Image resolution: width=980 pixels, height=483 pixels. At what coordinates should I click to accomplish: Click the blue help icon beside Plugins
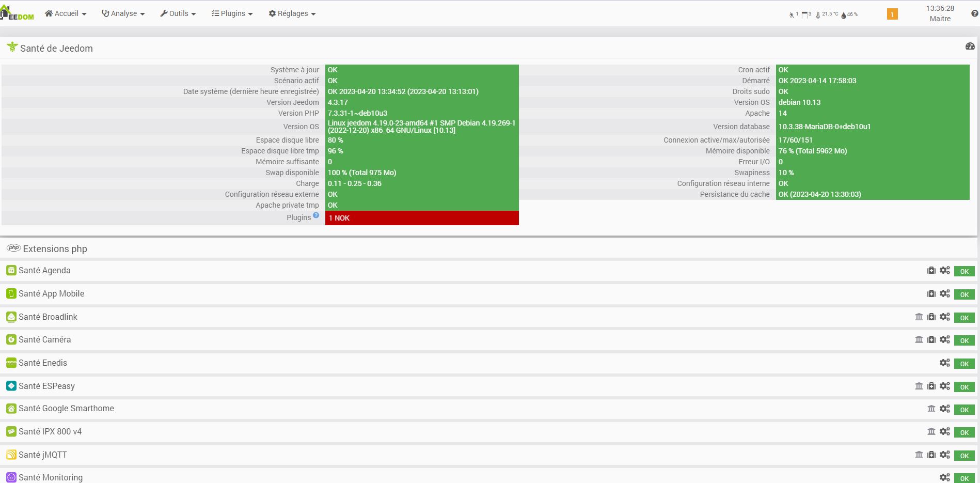point(316,215)
